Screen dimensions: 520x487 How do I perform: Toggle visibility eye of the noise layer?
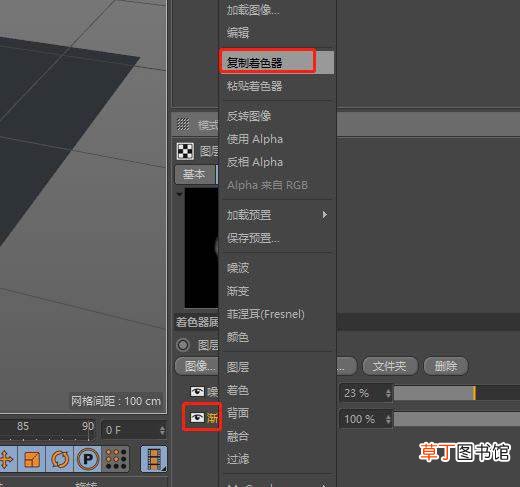coord(197,391)
